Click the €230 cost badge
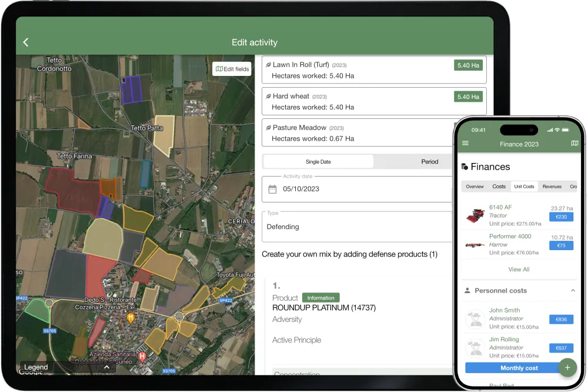This screenshot has width=588, height=392. (x=561, y=217)
